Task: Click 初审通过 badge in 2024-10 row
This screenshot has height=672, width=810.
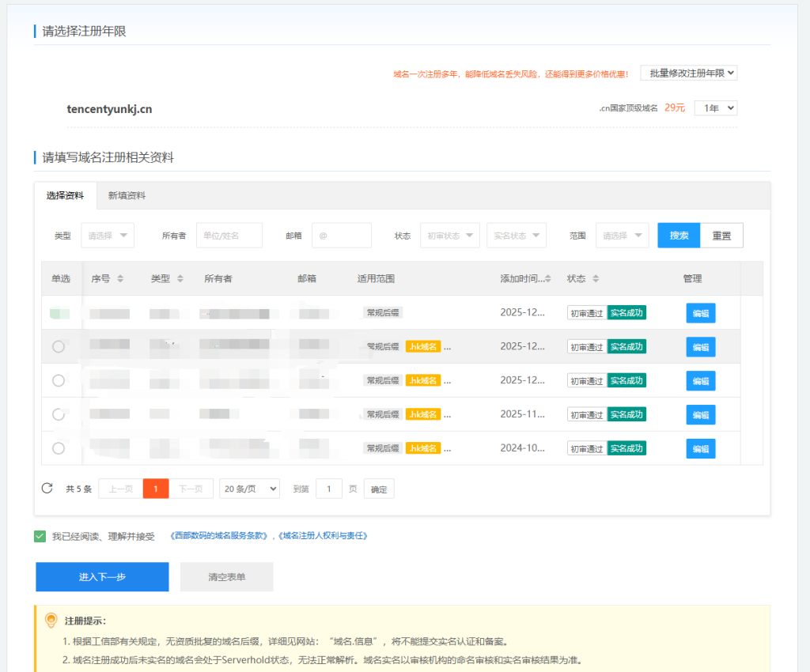Action: pyautogui.click(x=587, y=448)
